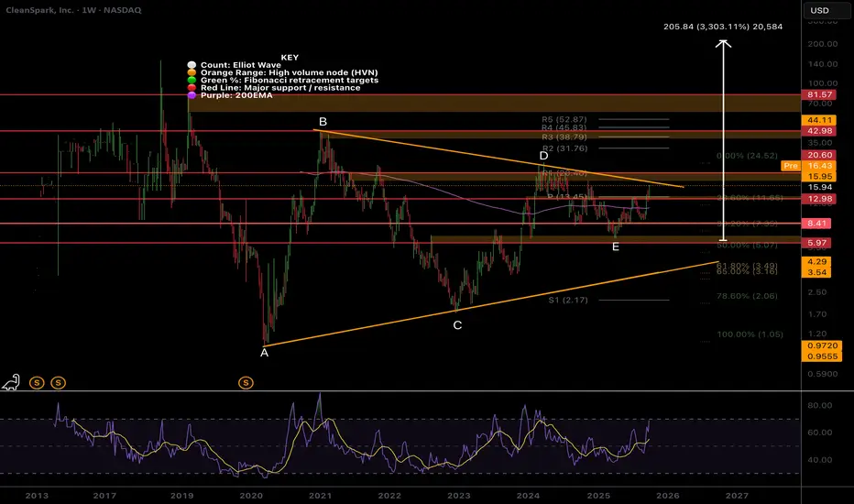Click the KEY heading text
The image size is (854, 504).
point(290,57)
